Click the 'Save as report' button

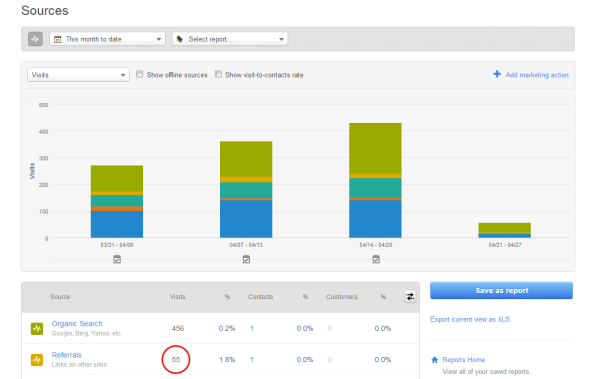click(501, 290)
